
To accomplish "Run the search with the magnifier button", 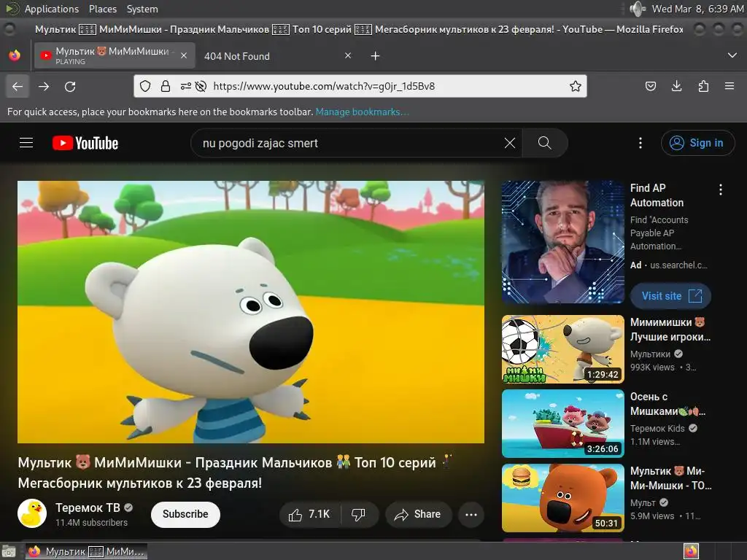I will pos(544,143).
